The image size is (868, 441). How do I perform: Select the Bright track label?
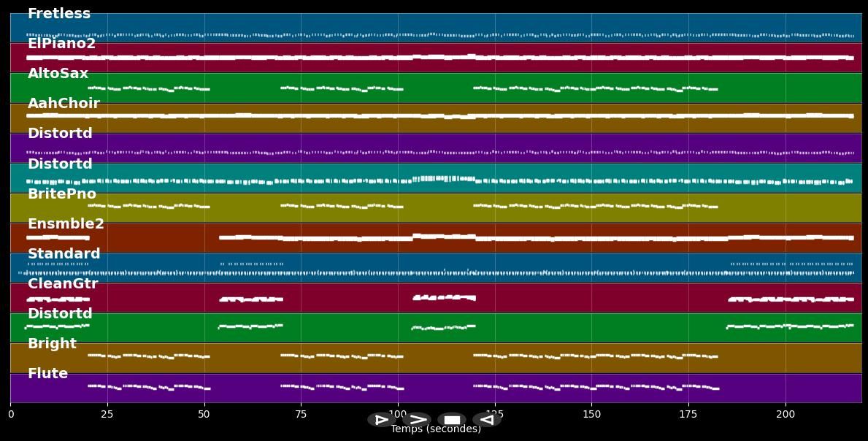coord(52,344)
